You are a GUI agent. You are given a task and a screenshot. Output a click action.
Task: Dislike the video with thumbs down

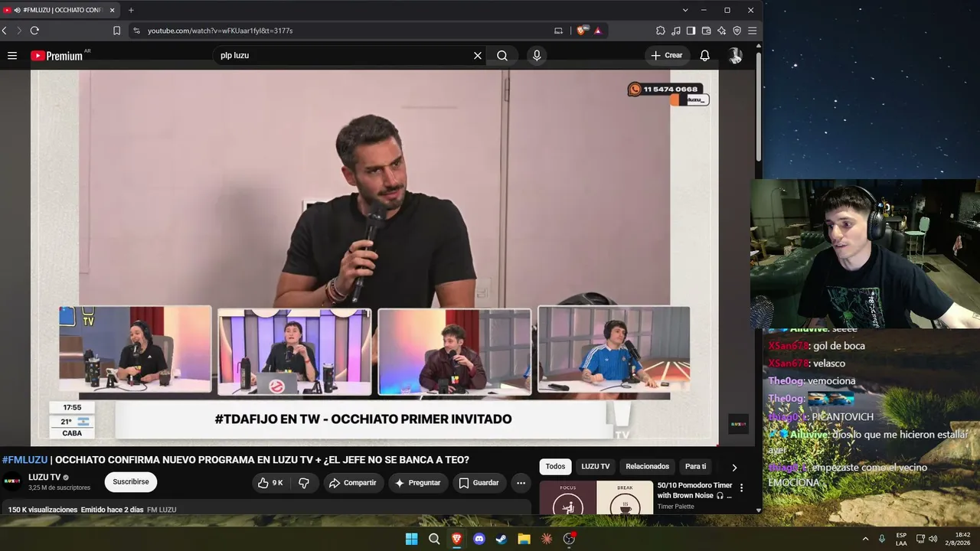[x=304, y=483]
